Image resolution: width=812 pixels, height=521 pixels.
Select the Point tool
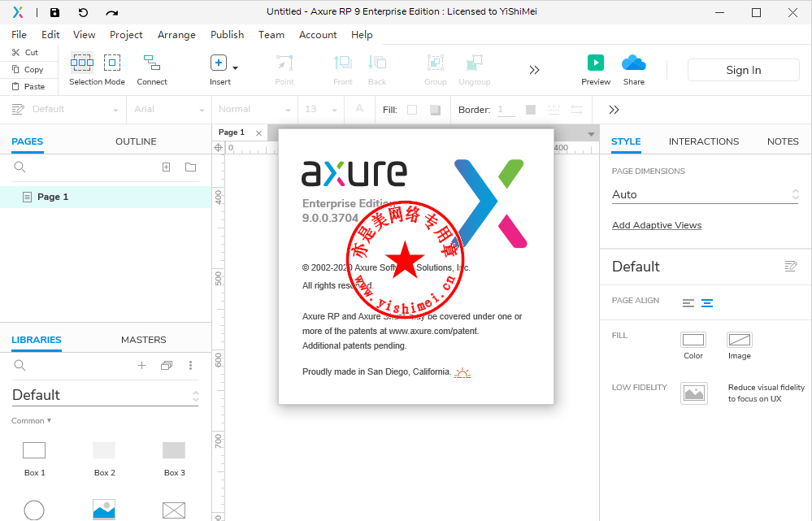click(x=284, y=68)
